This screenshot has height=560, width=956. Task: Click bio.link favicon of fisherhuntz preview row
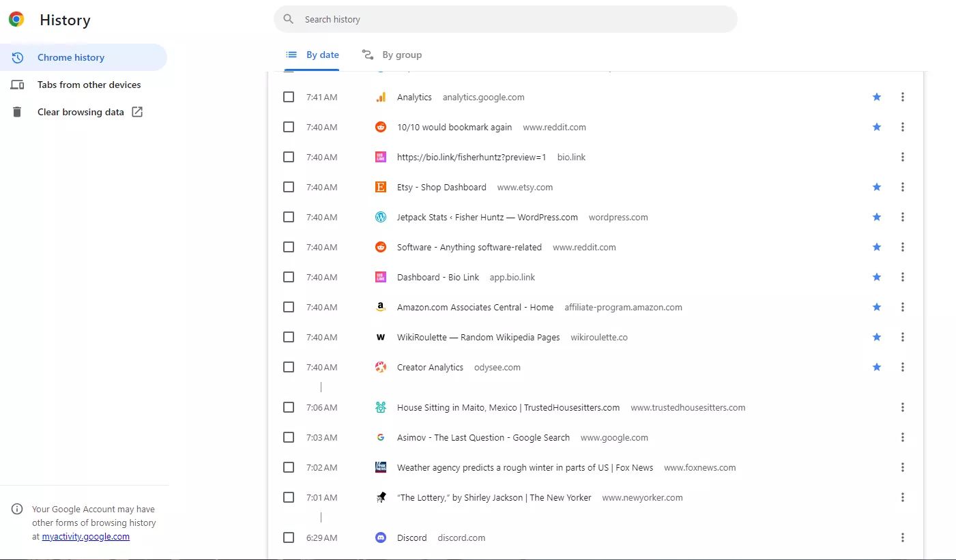[x=381, y=157]
